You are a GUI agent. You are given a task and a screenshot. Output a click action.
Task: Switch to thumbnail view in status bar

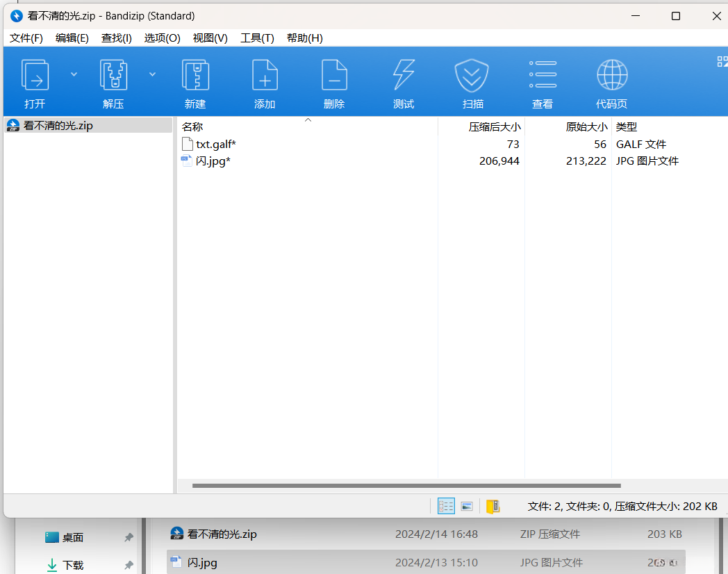click(x=467, y=506)
